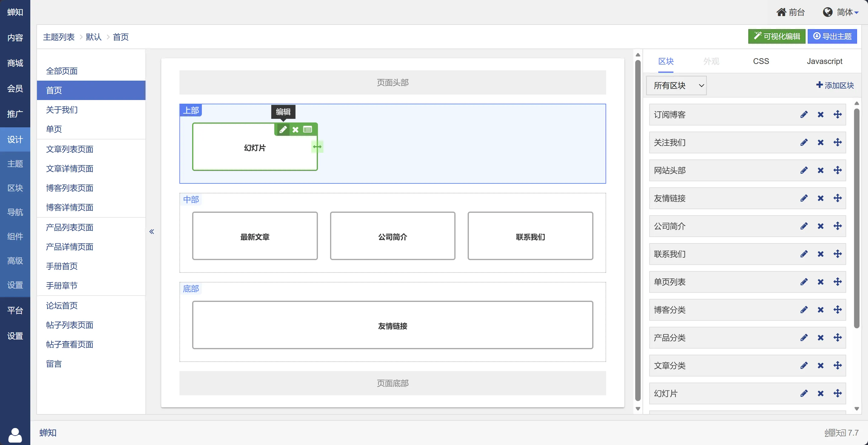Click the block list scrollbar thumb
The image size is (868, 445).
click(856, 219)
